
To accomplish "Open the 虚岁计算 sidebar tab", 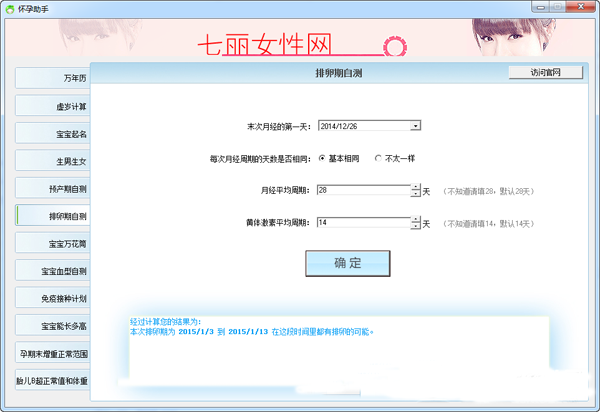I will 53,106.
